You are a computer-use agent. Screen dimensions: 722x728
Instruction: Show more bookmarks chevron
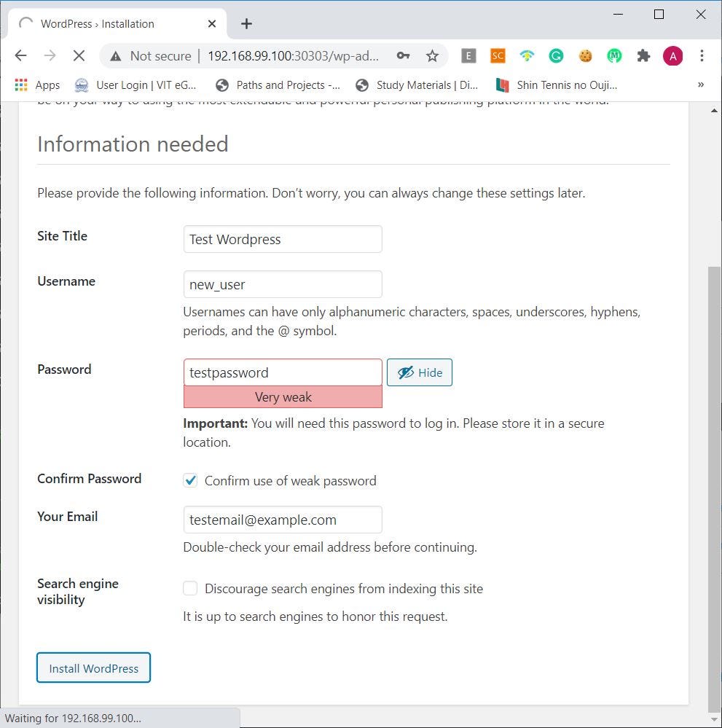(701, 85)
